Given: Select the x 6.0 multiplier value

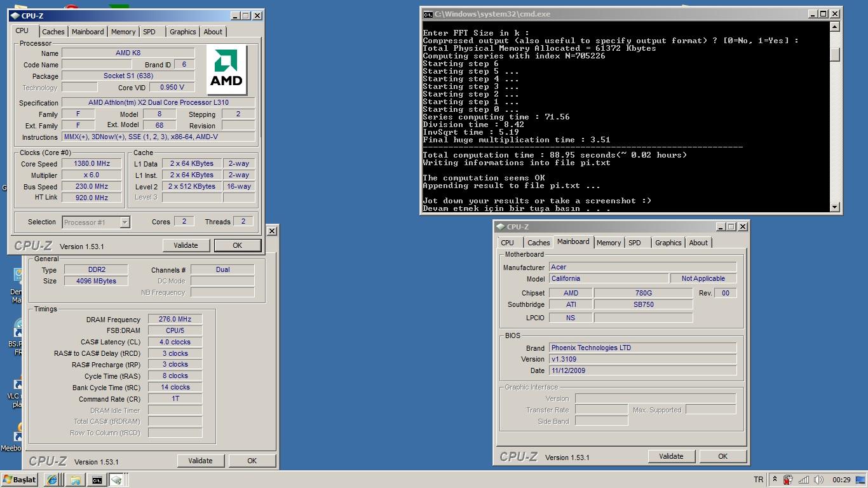Looking at the screenshot, I should pos(92,175).
